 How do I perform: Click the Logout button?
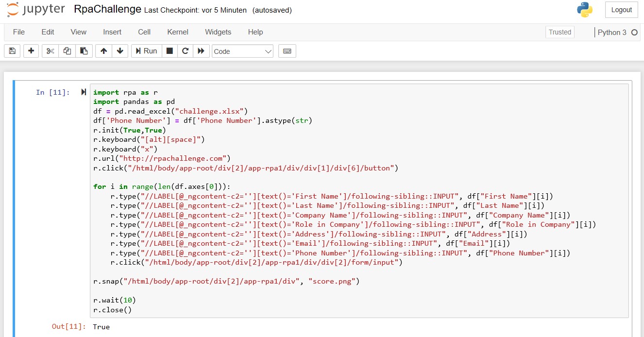tap(621, 10)
